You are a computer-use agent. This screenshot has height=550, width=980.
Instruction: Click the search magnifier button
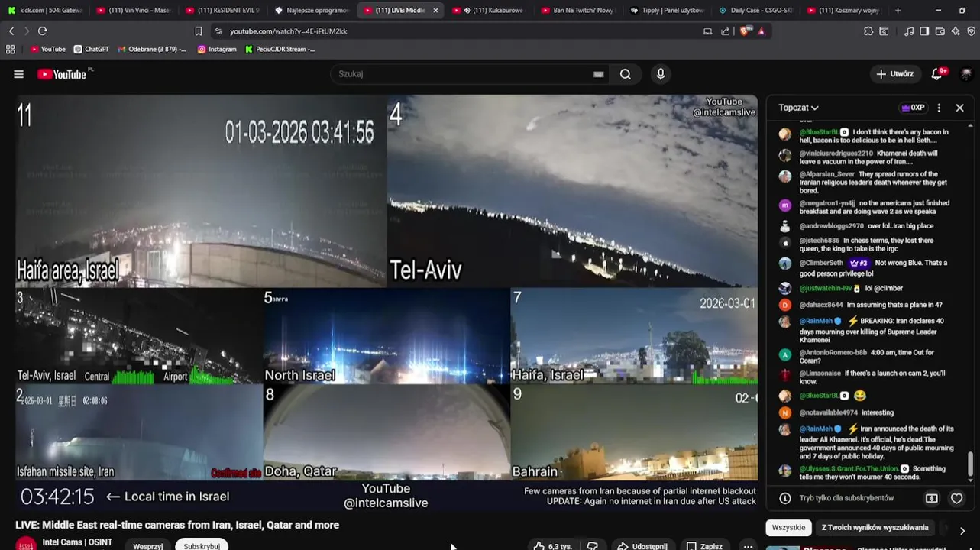point(626,74)
